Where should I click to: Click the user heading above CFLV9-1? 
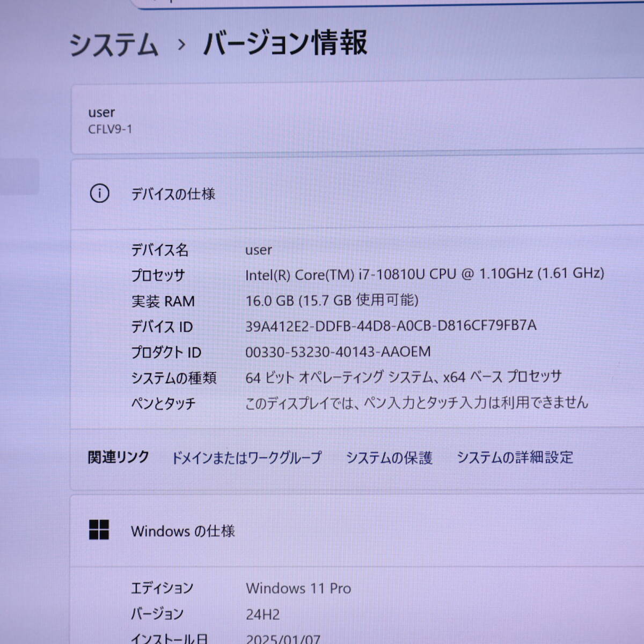point(101,113)
